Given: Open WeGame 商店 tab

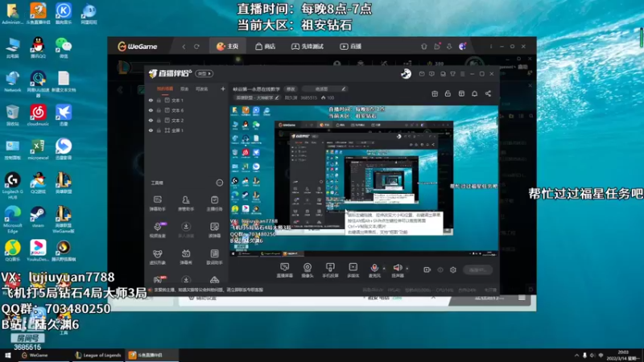Looking at the screenshot, I should pos(266,47).
